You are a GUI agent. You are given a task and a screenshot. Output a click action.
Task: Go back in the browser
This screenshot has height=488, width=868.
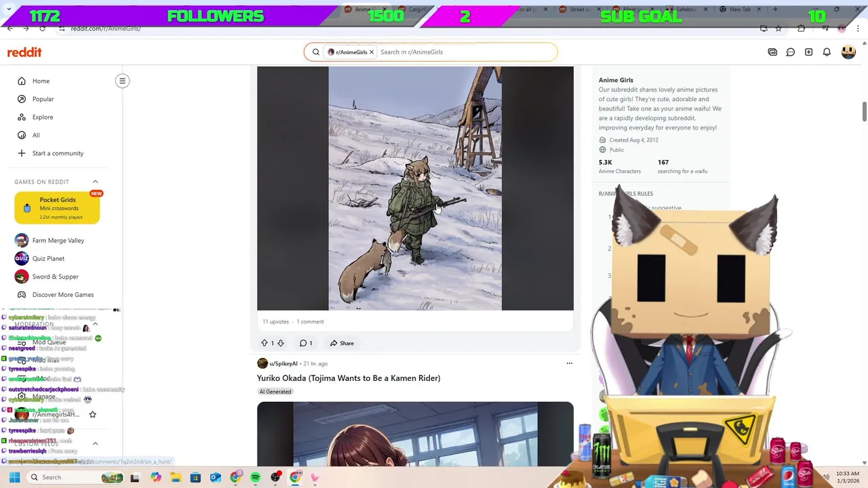[x=10, y=28]
